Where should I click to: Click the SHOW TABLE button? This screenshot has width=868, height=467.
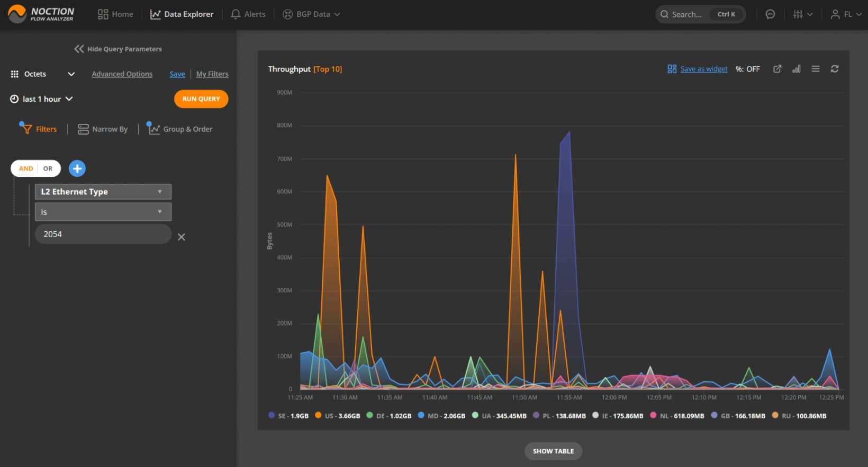[553, 451]
